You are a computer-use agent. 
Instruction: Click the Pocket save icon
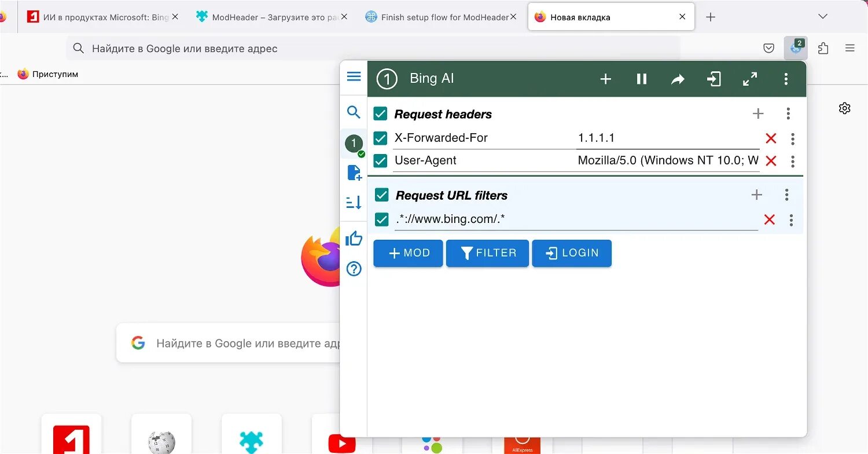(768, 49)
